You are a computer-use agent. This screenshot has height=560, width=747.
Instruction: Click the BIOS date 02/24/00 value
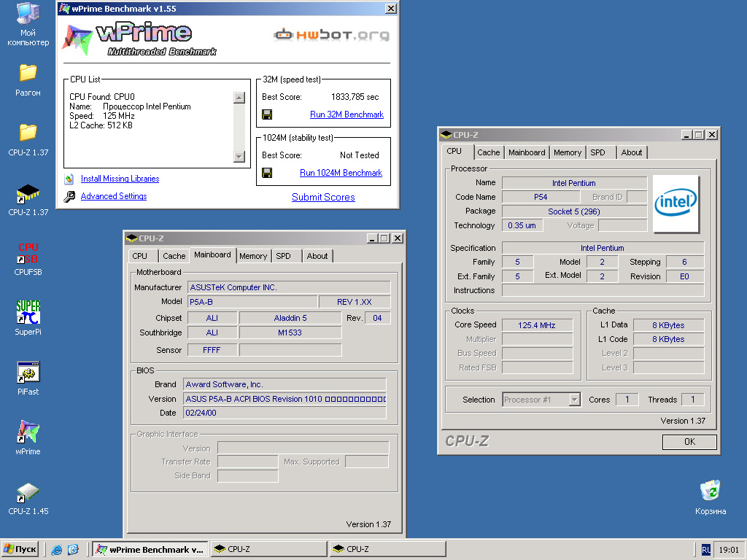[x=285, y=413]
